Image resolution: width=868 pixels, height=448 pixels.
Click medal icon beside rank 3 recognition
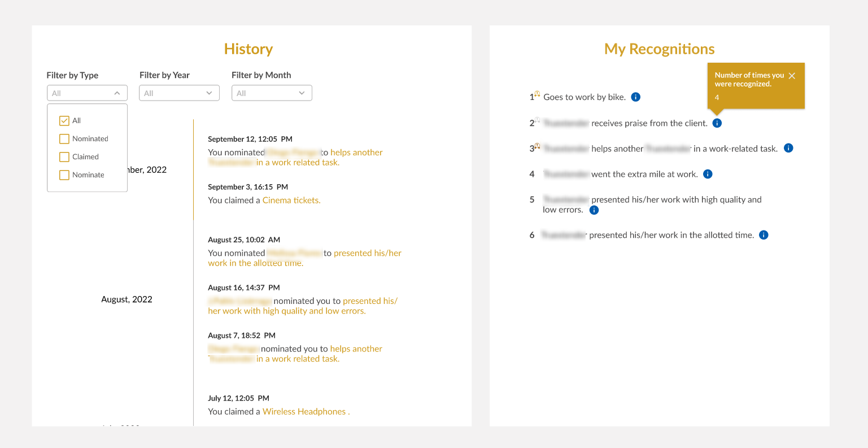[x=537, y=146]
